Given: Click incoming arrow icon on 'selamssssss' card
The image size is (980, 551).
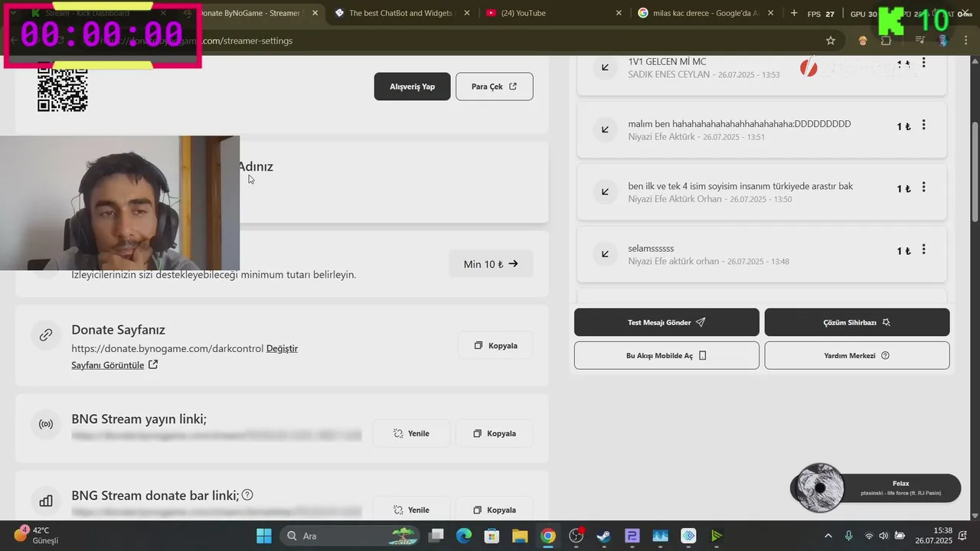Looking at the screenshot, I should (605, 254).
